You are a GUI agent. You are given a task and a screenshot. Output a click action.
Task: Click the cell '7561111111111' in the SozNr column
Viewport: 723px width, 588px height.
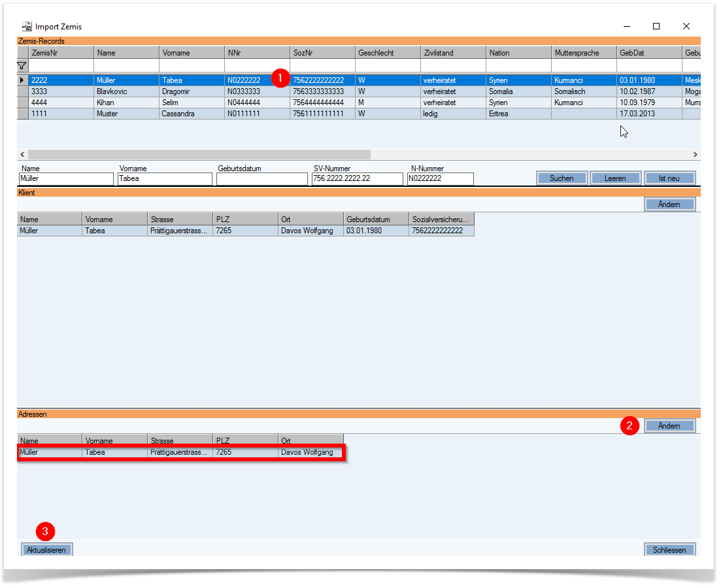323,114
